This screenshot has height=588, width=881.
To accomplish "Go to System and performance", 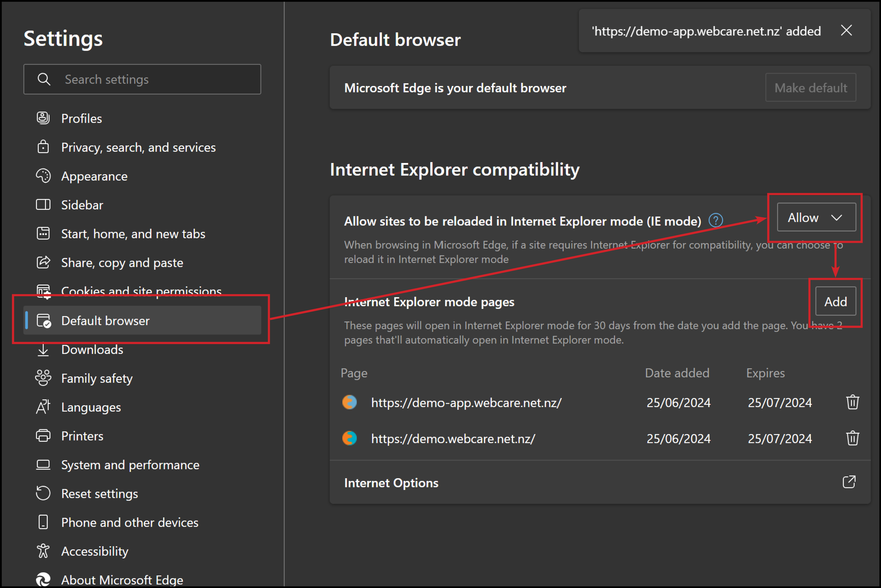I will pos(142,465).
